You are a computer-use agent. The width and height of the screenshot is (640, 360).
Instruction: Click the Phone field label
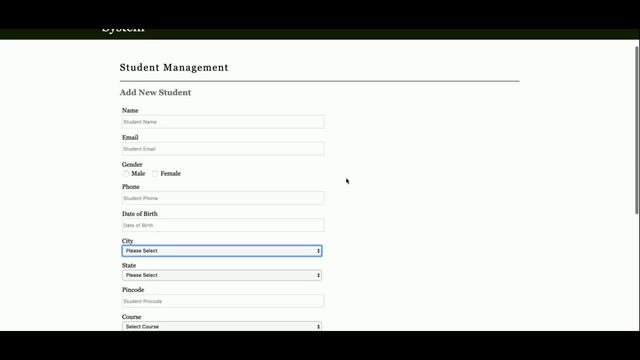[x=131, y=187]
